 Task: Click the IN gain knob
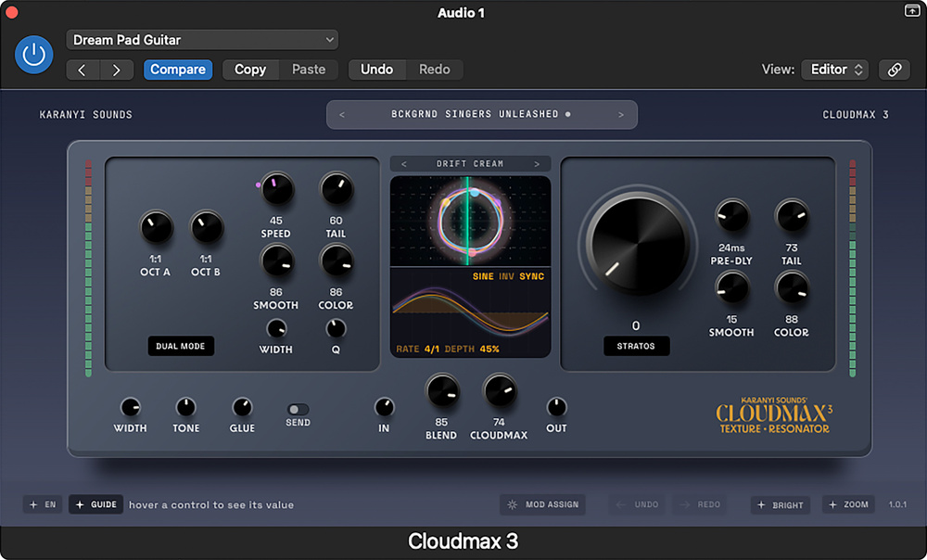pyautogui.click(x=385, y=407)
